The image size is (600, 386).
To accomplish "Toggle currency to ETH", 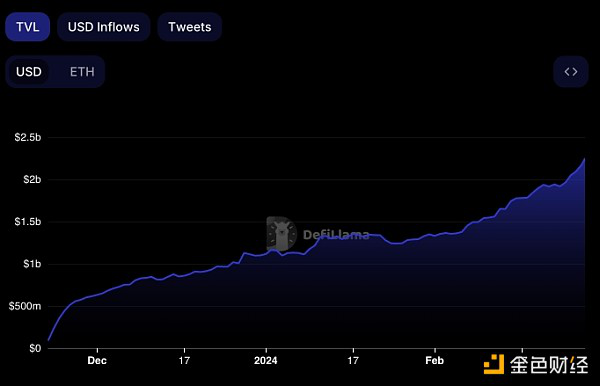I will tap(82, 72).
